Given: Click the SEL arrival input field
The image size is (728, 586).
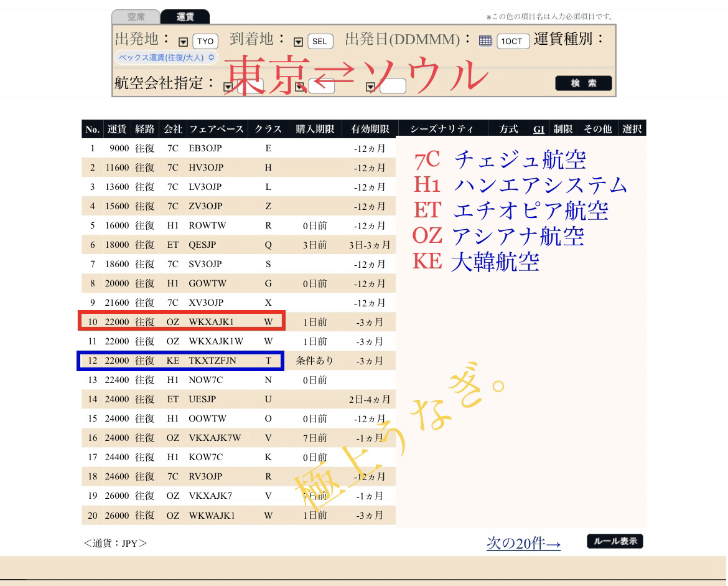Looking at the screenshot, I should point(320,41).
